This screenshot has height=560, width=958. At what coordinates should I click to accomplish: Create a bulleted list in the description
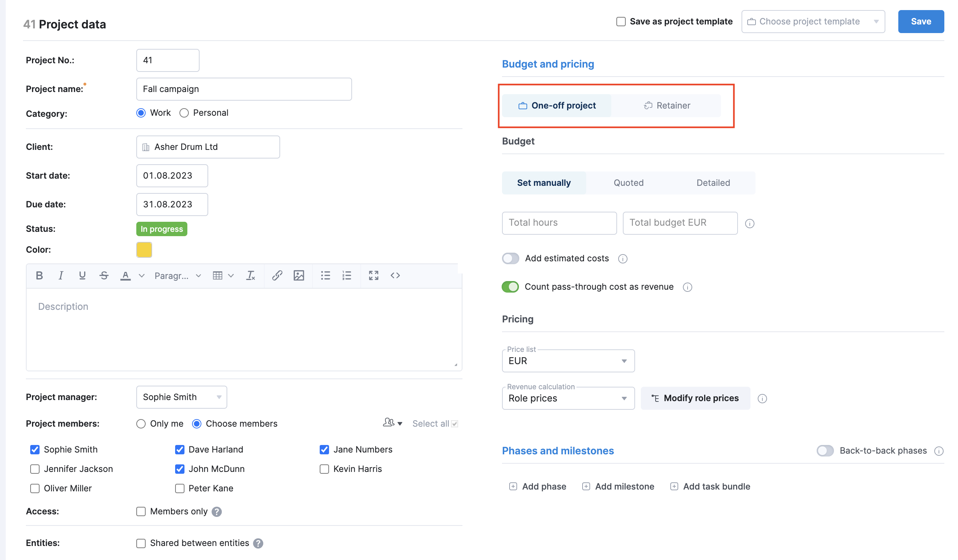[x=325, y=275]
